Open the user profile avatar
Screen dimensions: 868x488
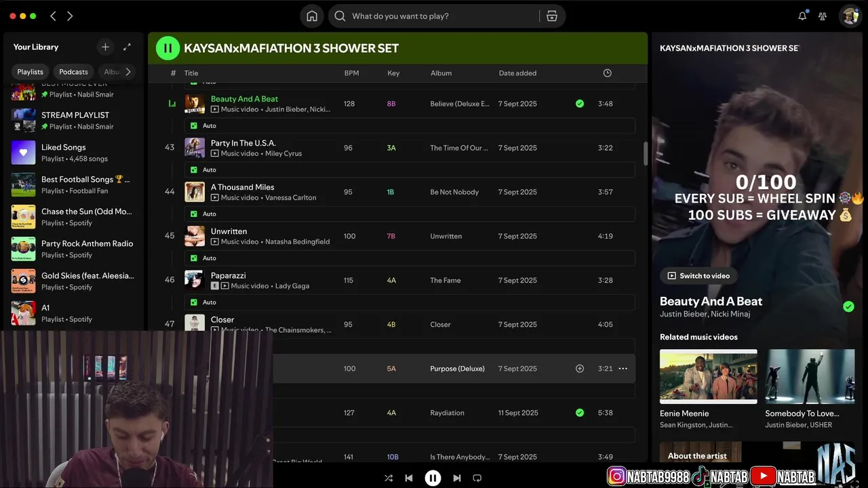(x=850, y=16)
